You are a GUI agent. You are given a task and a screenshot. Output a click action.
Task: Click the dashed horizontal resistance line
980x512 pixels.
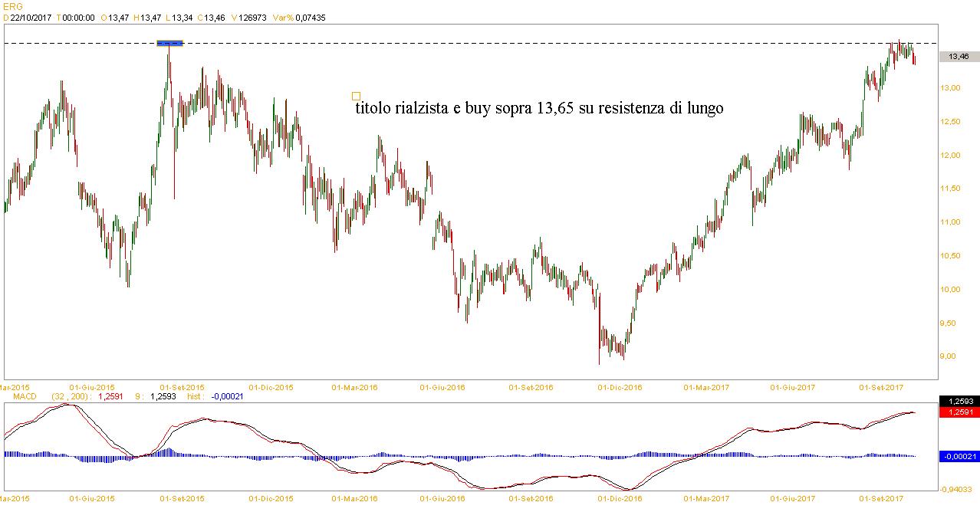point(537,43)
